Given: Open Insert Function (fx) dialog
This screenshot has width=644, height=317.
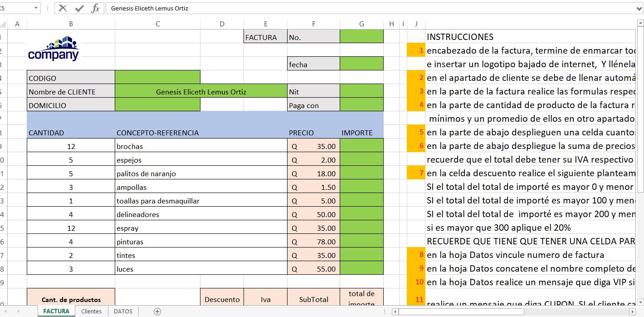Looking at the screenshot, I should pyautogui.click(x=95, y=8).
